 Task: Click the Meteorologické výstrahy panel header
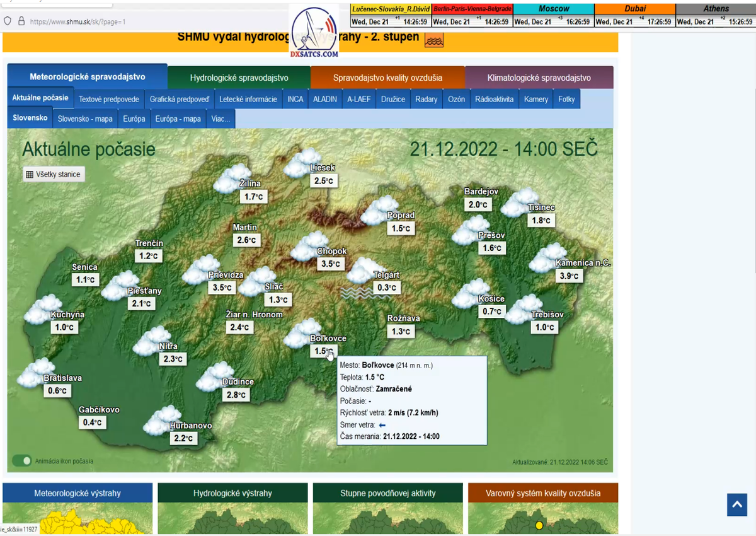(77, 493)
